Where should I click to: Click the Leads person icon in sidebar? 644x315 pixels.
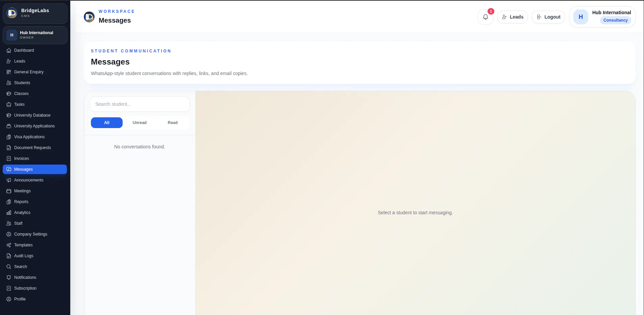9,61
